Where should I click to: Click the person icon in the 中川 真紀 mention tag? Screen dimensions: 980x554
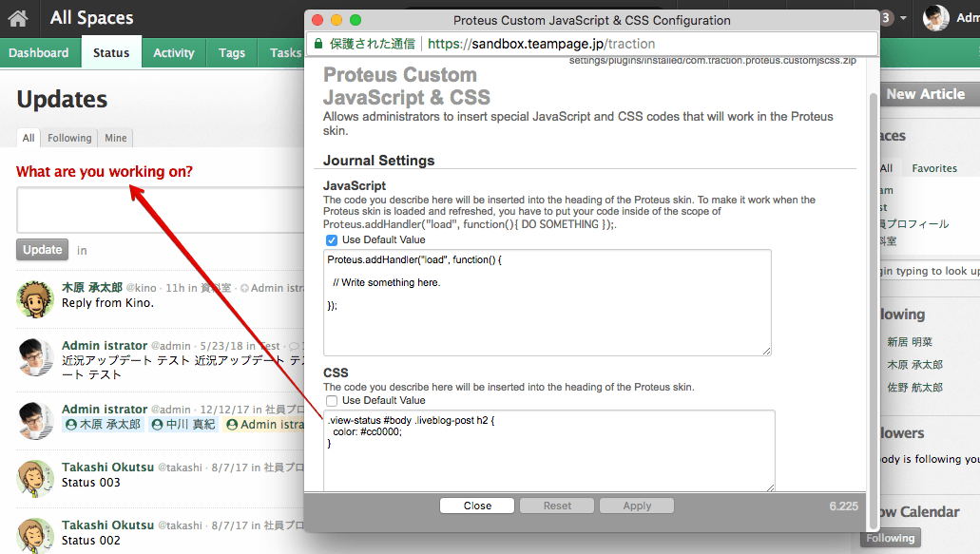(x=158, y=425)
